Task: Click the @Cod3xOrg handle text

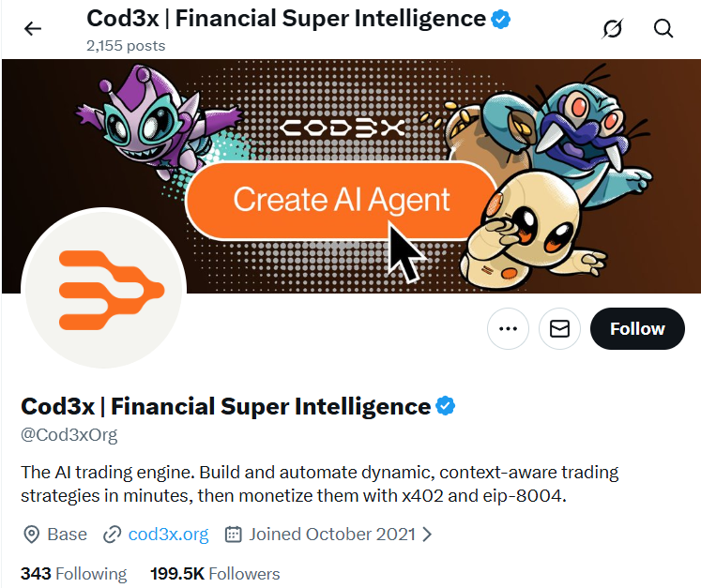Action: [x=69, y=435]
